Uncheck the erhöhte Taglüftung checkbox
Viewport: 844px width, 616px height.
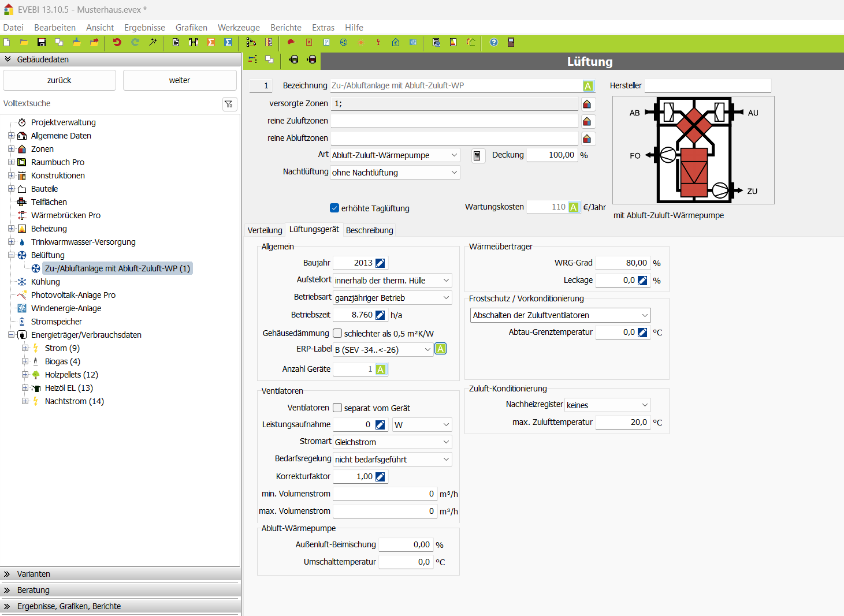click(334, 208)
